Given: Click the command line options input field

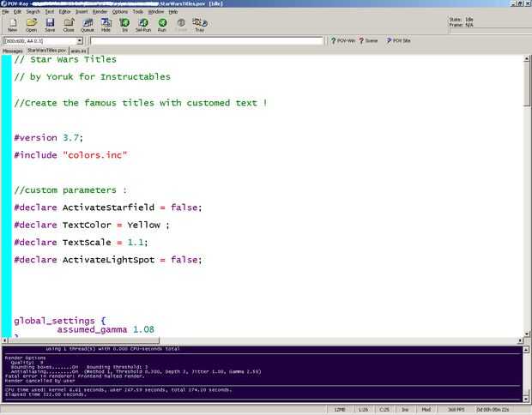Looking at the screenshot, I should click(x=206, y=41).
